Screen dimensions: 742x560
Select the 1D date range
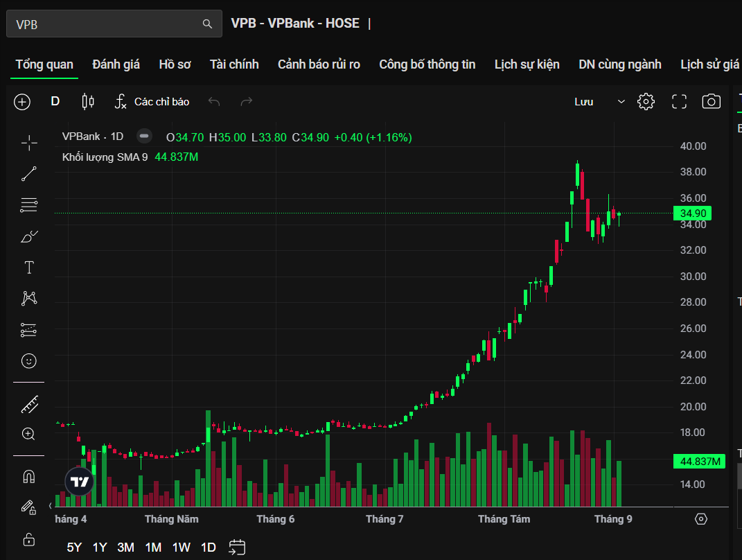point(209,548)
